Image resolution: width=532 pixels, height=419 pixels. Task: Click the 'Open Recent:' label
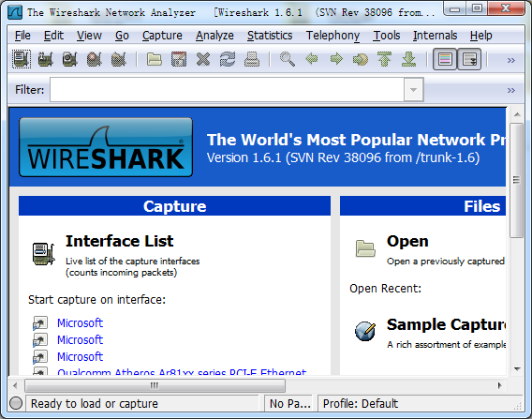(x=386, y=289)
